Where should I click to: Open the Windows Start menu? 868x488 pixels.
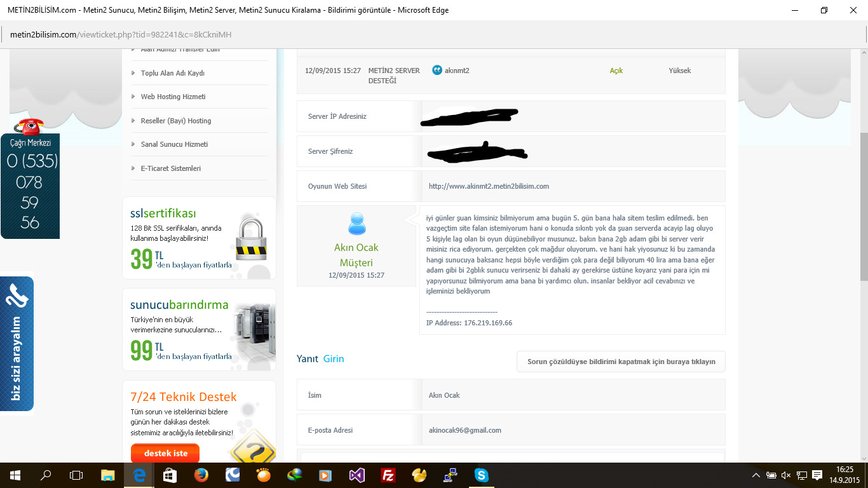tap(14, 475)
